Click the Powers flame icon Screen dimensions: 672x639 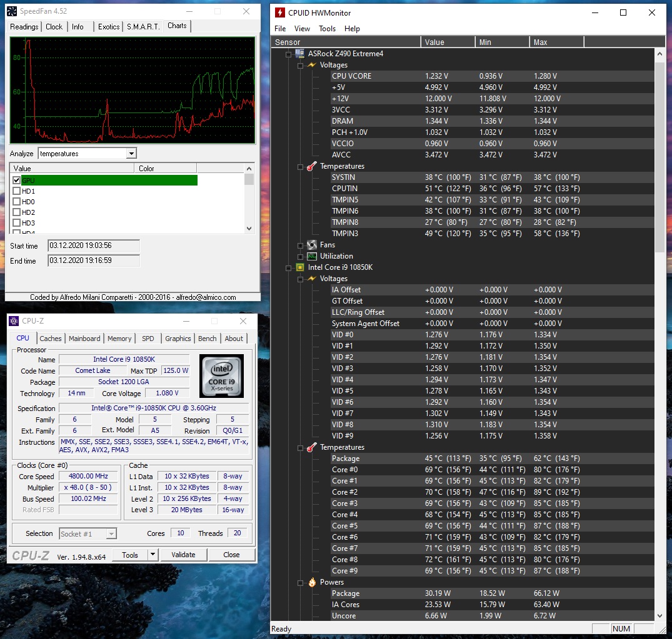[312, 582]
